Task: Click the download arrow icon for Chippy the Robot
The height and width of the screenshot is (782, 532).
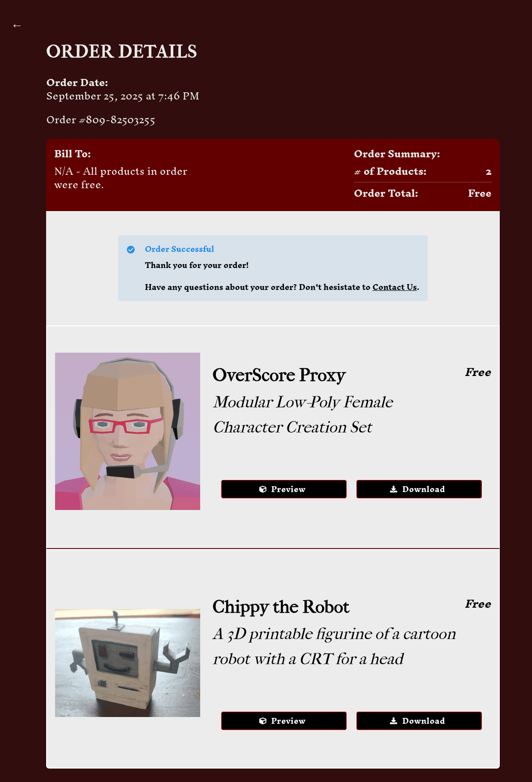Action: click(394, 721)
